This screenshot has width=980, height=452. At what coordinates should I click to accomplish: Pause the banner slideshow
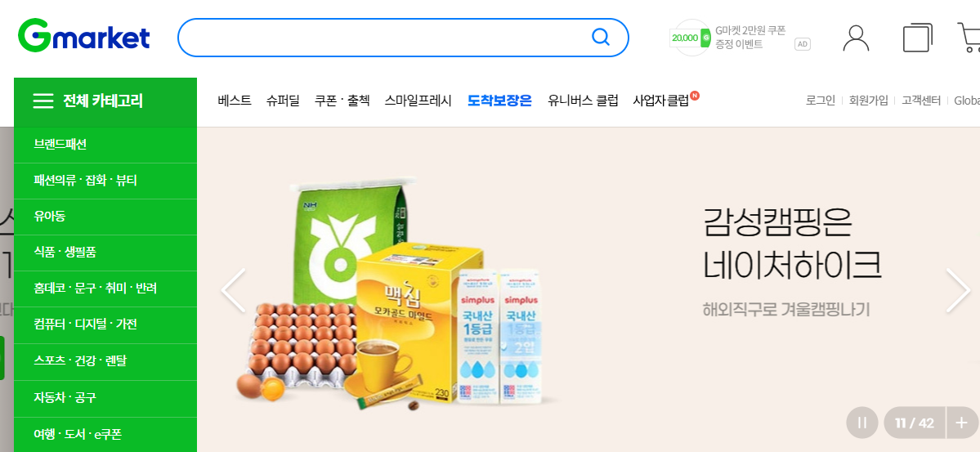861,423
